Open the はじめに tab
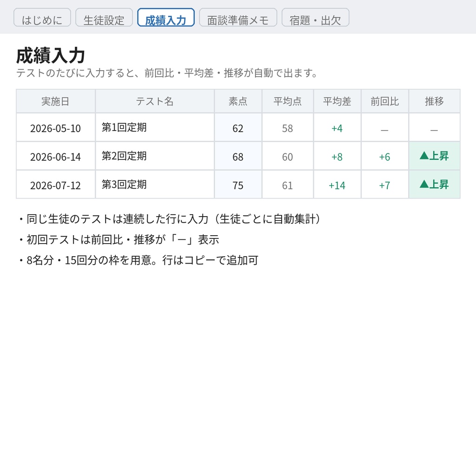The image size is (476, 476). pyautogui.click(x=42, y=18)
